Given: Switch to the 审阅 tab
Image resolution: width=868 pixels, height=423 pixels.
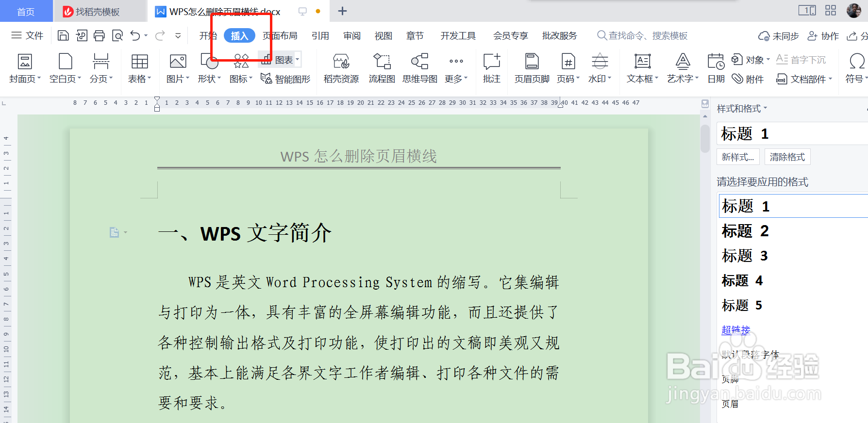Looking at the screenshot, I should (352, 35).
